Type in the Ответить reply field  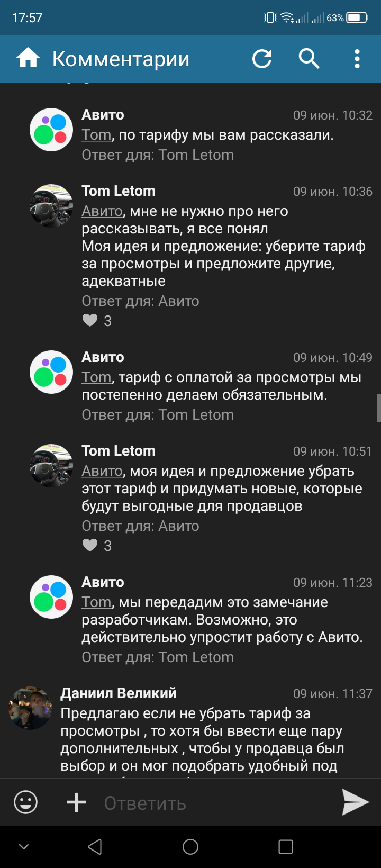(x=212, y=803)
